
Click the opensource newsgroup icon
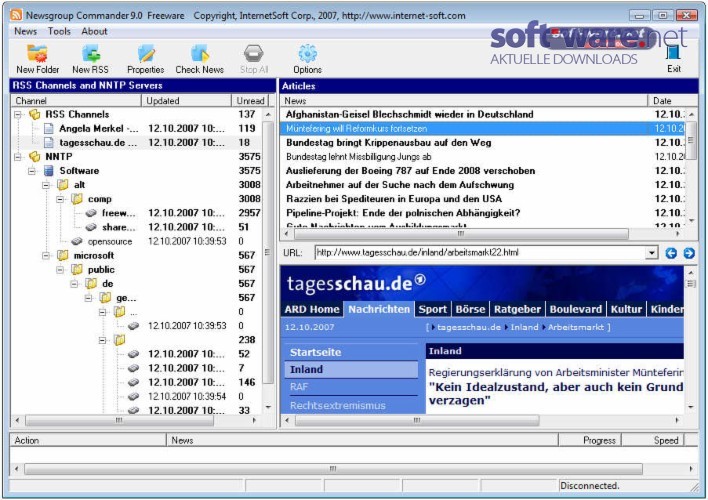click(77, 241)
